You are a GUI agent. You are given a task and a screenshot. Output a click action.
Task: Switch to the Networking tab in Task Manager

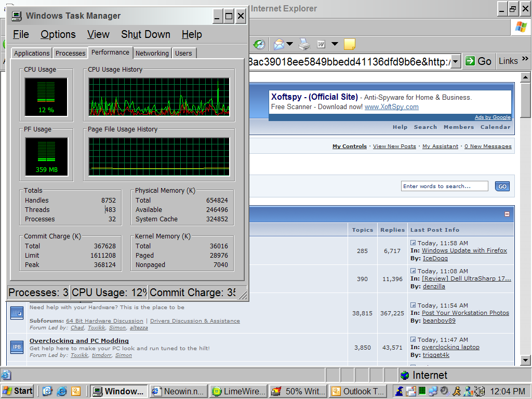(152, 52)
